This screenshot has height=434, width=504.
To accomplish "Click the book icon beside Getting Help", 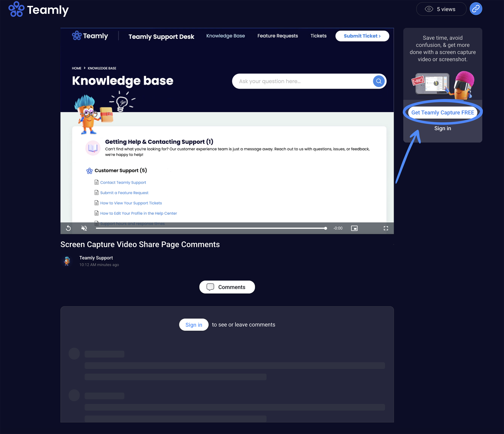I will pos(93,148).
